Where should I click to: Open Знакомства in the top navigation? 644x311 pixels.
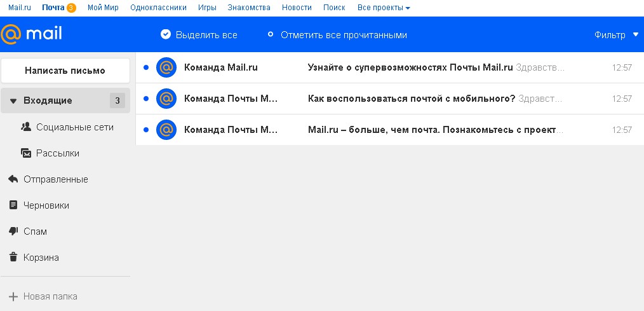pos(249,8)
